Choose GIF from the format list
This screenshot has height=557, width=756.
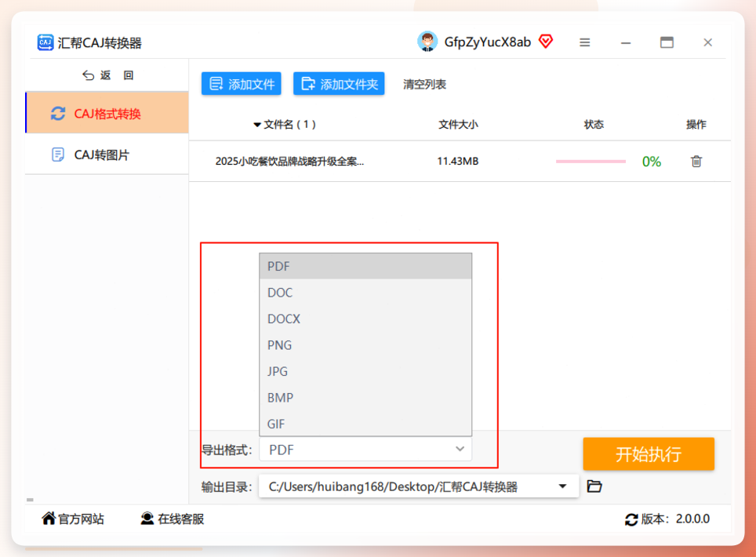pyautogui.click(x=365, y=424)
